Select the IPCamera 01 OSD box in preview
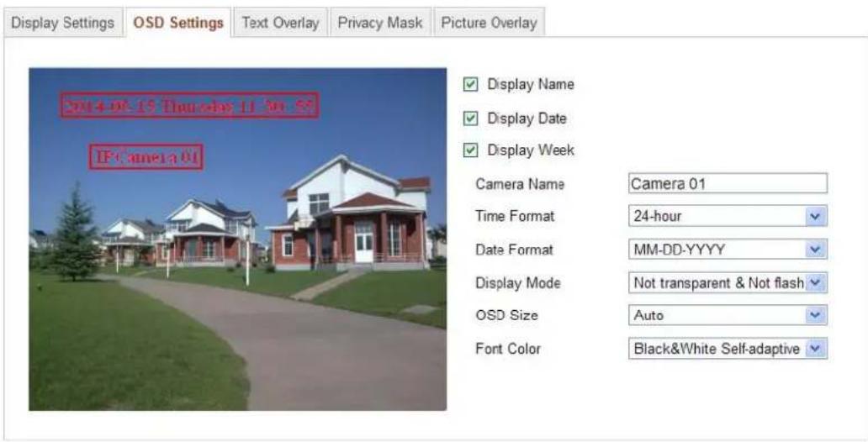The width and height of the screenshot is (868, 442). 146,157
